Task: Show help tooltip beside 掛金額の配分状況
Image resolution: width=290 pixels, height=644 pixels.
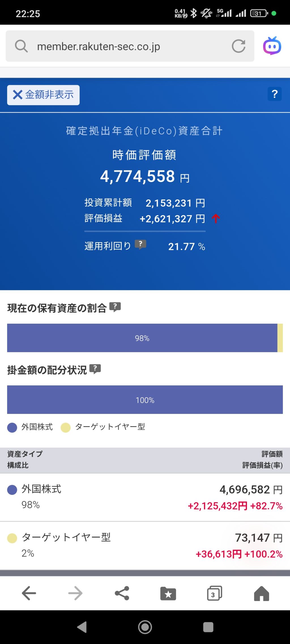Action: click(x=95, y=369)
